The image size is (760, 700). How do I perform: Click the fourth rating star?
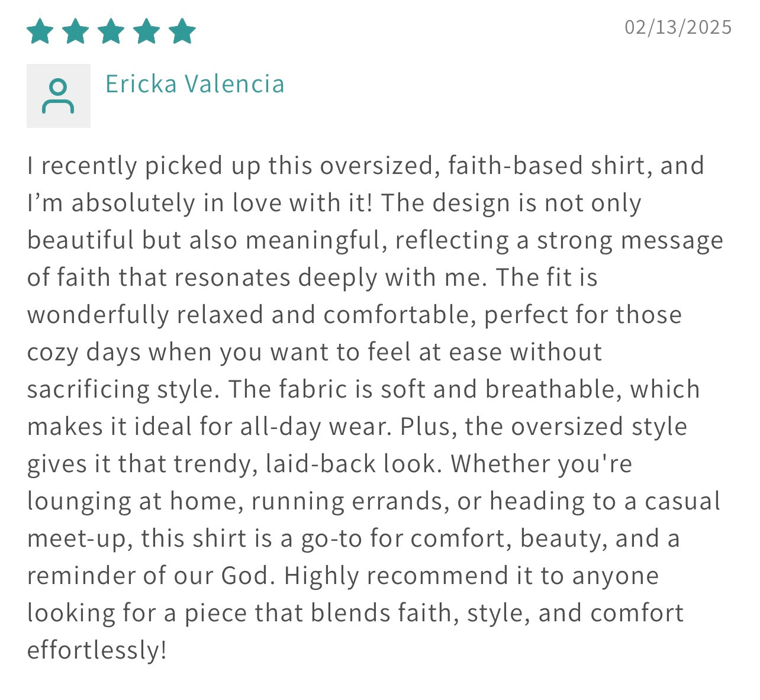pyautogui.click(x=147, y=31)
